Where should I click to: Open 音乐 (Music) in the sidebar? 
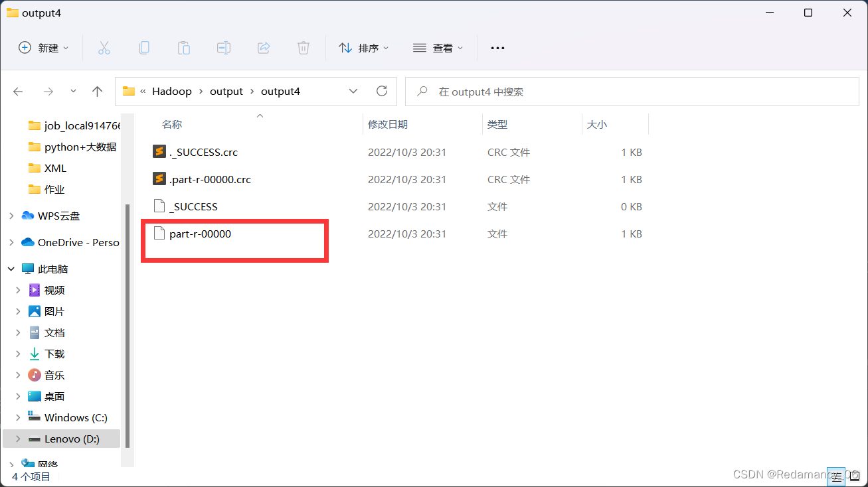click(x=46, y=375)
